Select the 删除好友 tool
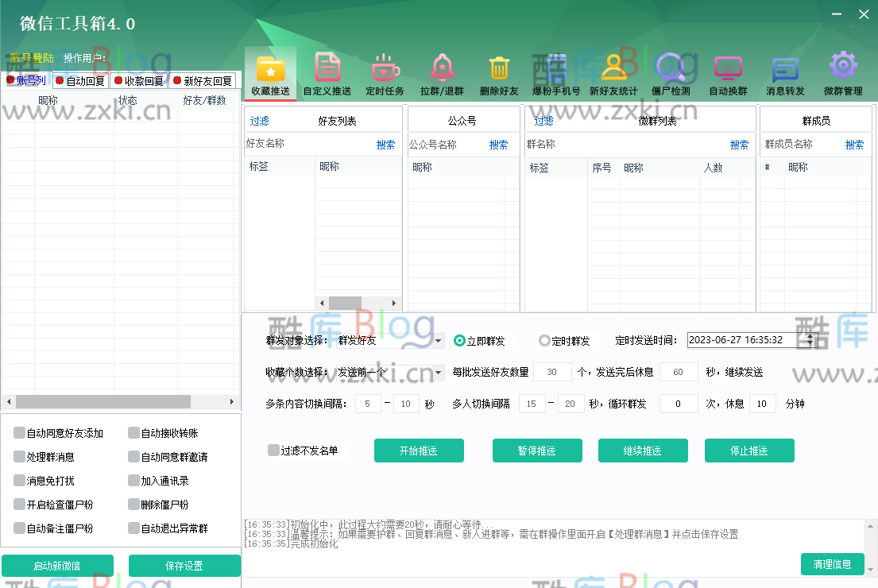This screenshot has width=878, height=588. 499,73
